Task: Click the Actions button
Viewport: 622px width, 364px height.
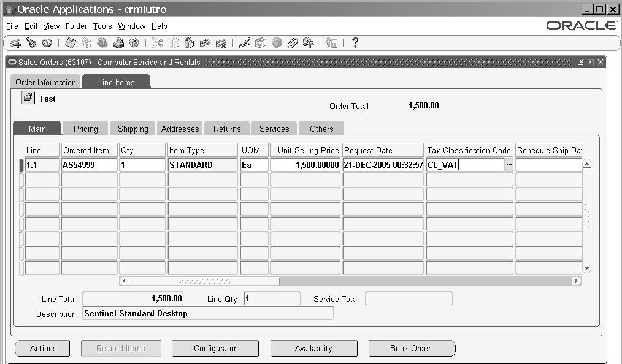Action: pyautogui.click(x=43, y=348)
